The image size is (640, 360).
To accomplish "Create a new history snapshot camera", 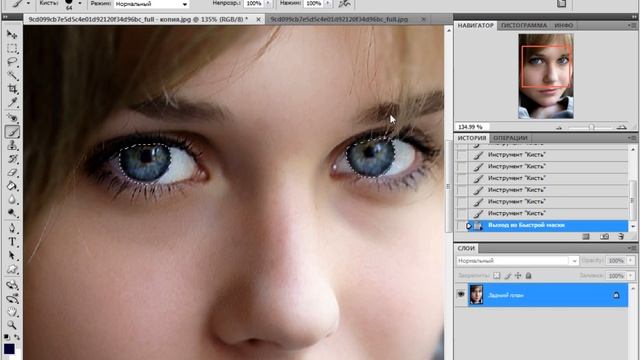I will click(604, 237).
